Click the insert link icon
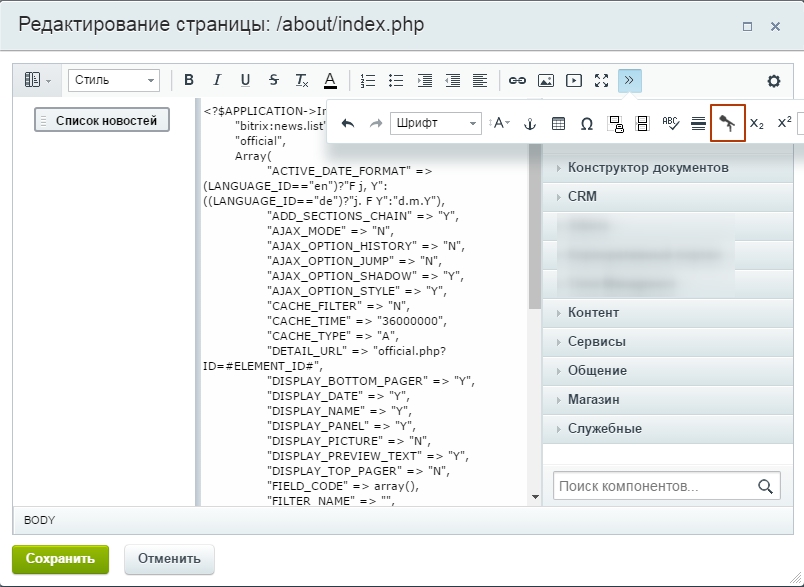 (x=517, y=81)
